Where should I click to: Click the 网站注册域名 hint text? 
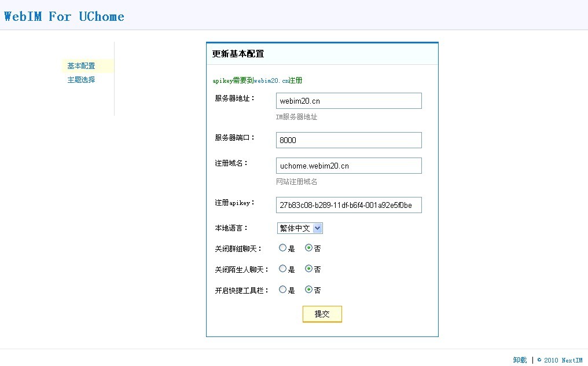297,182
